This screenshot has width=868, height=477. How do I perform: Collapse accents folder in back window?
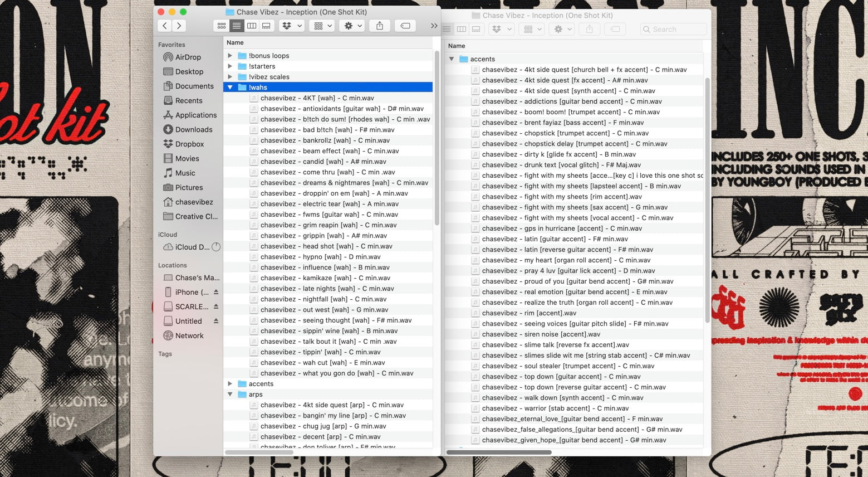452,59
